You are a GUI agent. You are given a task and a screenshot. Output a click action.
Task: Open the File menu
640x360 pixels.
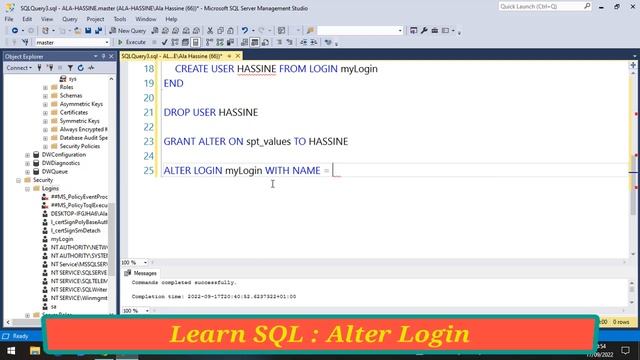9,19
